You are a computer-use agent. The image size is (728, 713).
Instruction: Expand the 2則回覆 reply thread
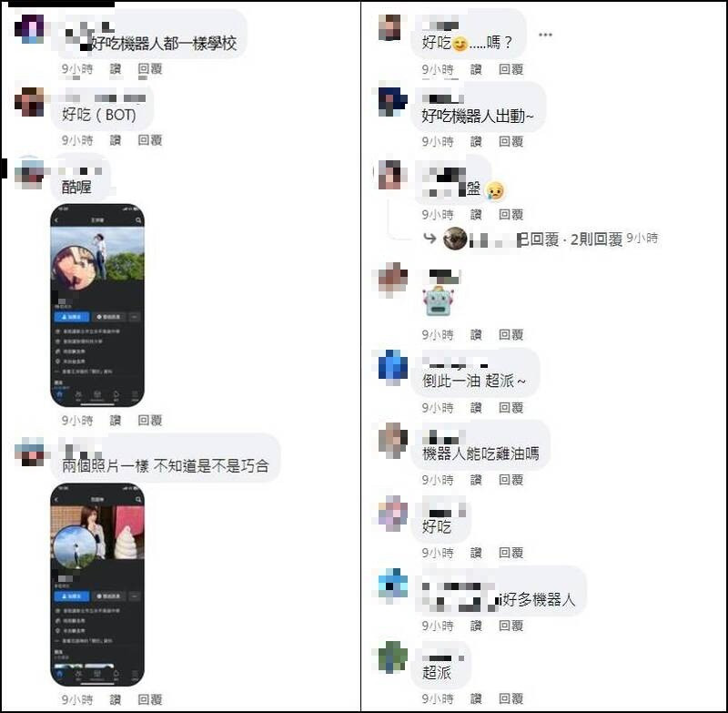(596, 239)
